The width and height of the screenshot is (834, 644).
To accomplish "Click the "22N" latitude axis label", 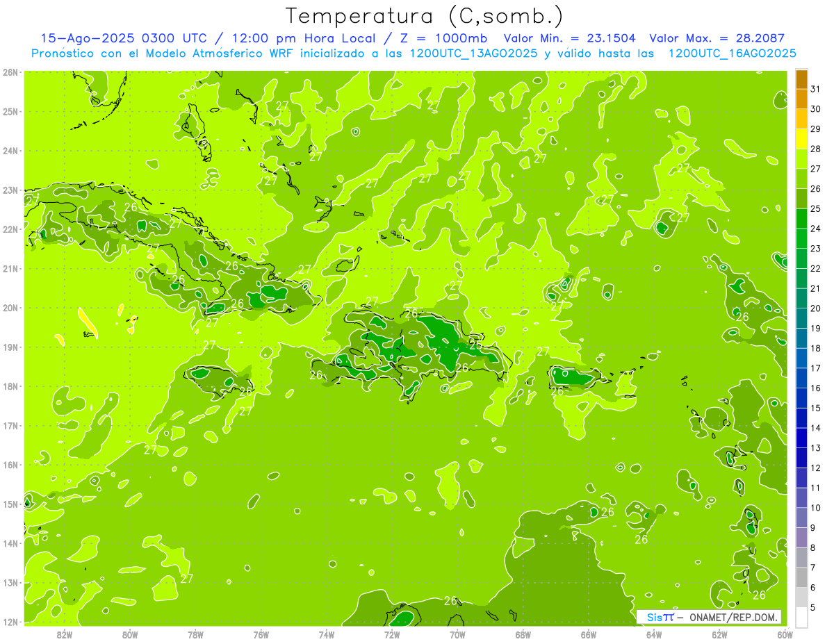I will [x=10, y=229].
